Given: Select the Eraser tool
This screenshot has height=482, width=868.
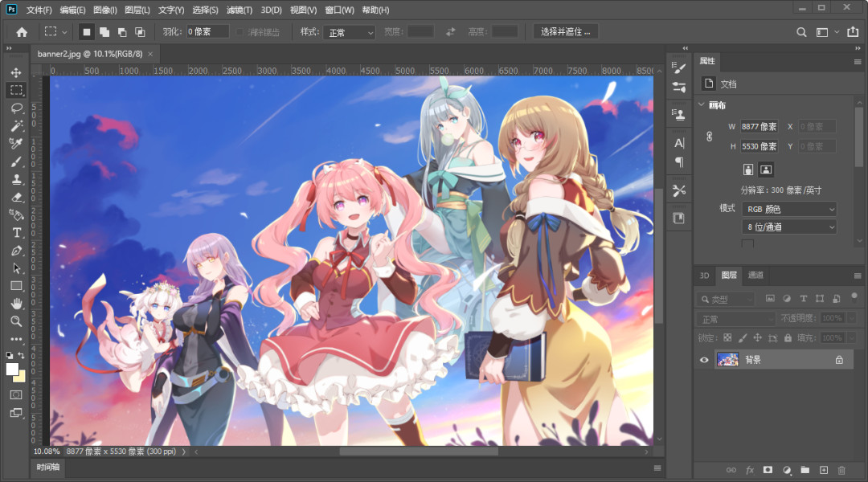Looking at the screenshot, I should click(16, 197).
